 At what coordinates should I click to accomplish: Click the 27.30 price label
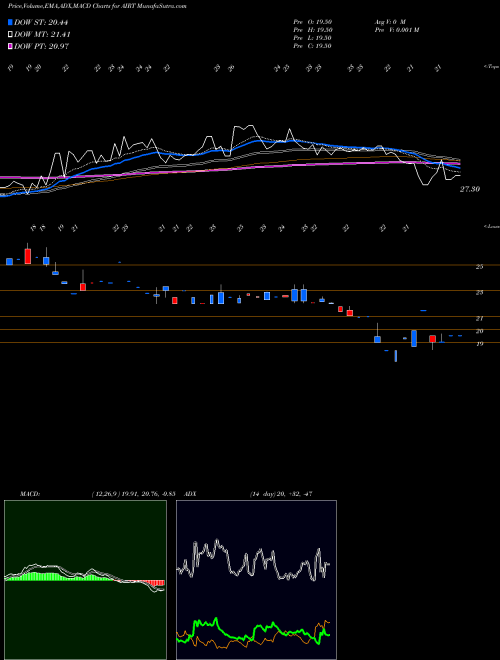pyautogui.click(x=470, y=189)
